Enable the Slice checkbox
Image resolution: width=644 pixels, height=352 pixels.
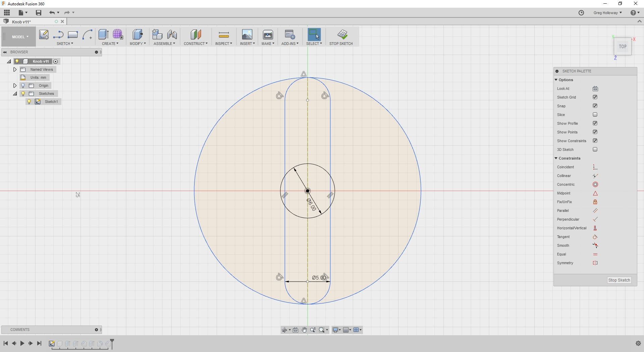tap(595, 115)
